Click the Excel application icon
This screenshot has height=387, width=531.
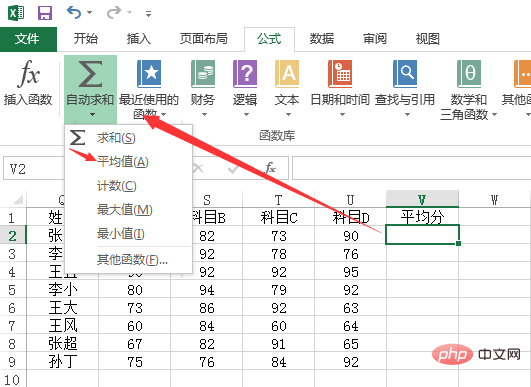tap(16, 13)
